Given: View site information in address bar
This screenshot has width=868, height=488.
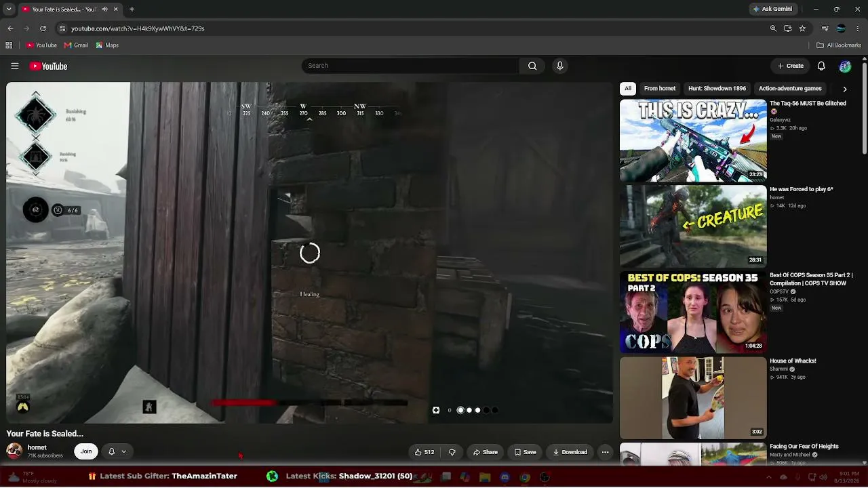Looking at the screenshot, I should (62, 28).
